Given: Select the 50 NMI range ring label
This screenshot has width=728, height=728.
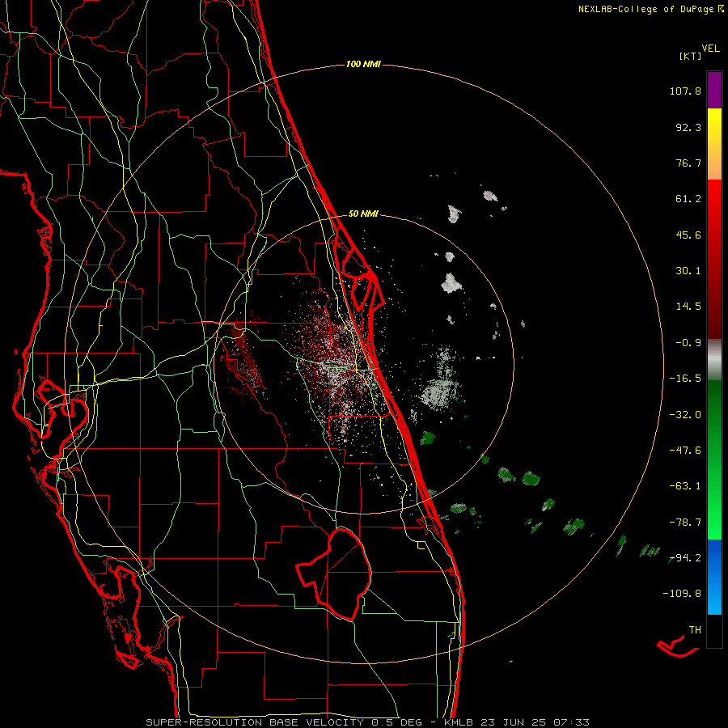Looking at the screenshot, I should 363,214.
